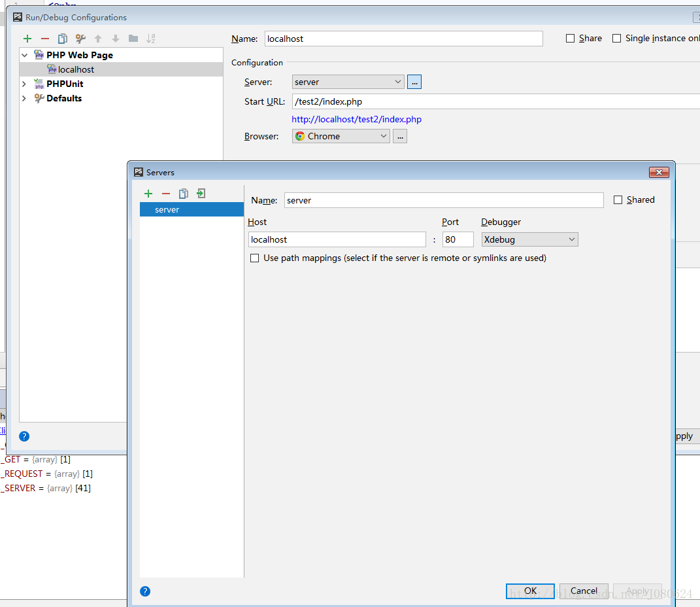Expand Defaults tree node
700x607 pixels.
[x=25, y=98]
